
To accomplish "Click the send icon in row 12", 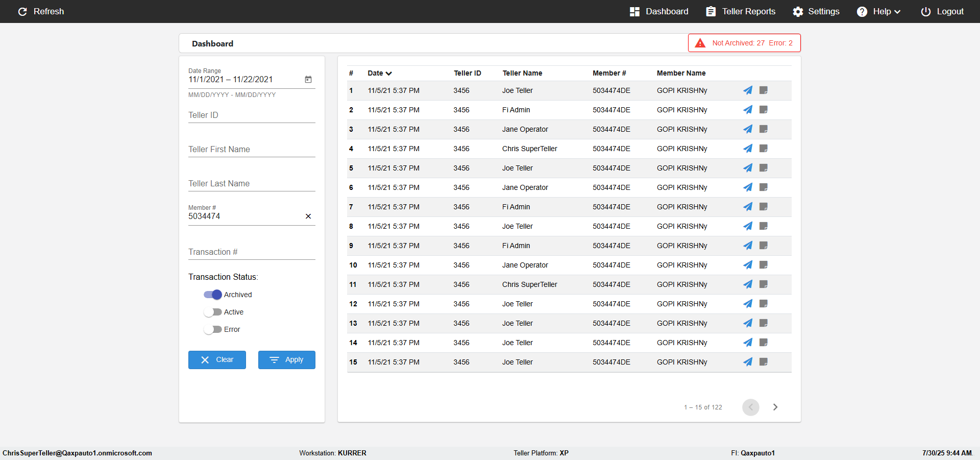I will point(748,304).
